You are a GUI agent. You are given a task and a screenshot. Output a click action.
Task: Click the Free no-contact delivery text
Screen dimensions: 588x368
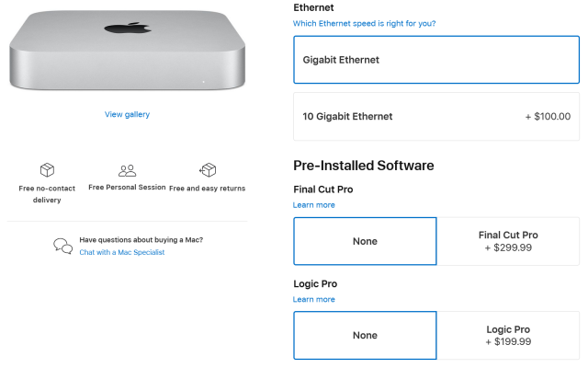[x=47, y=194]
